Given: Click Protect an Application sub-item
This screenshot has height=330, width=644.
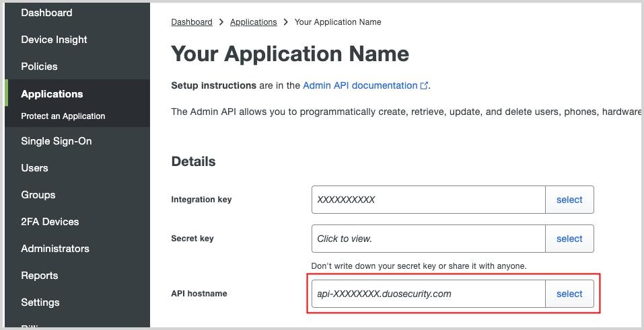Looking at the screenshot, I should click(x=63, y=116).
